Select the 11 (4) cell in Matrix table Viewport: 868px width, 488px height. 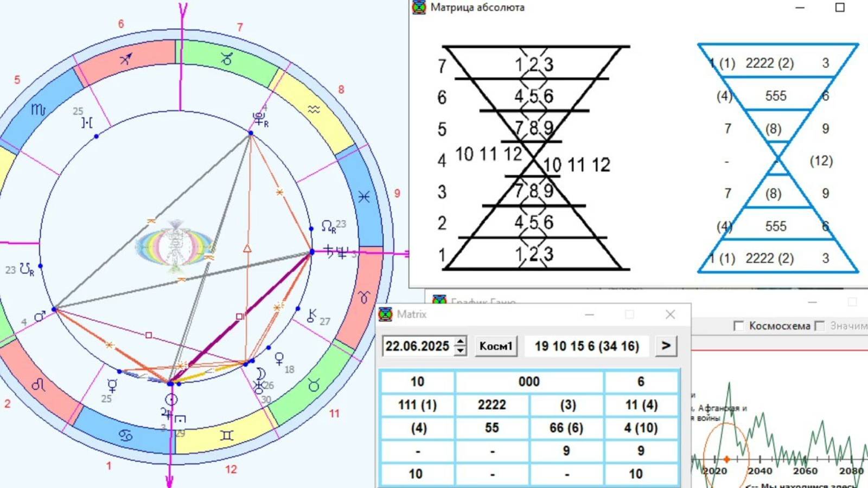[x=641, y=405]
